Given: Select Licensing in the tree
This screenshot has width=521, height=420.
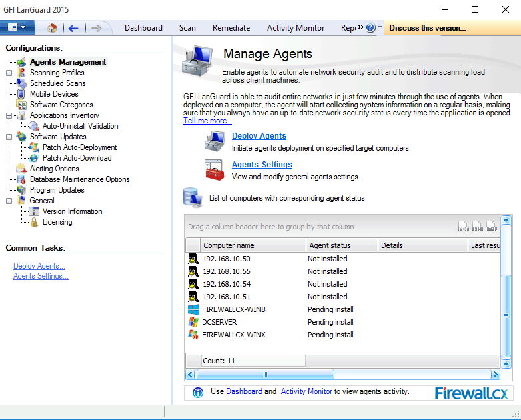Looking at the screenshot, I should click(57, 222).
